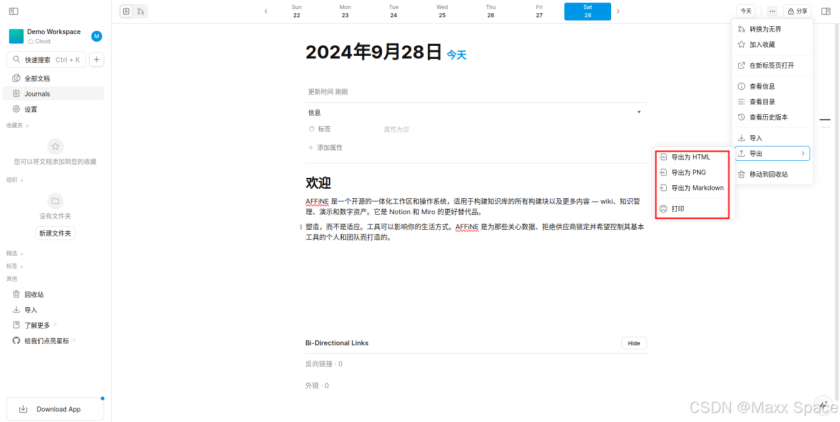This screenshot has height=422, width=840.
Task: Select Wed 25 in week bar
Action: click(x=442, y=11)
